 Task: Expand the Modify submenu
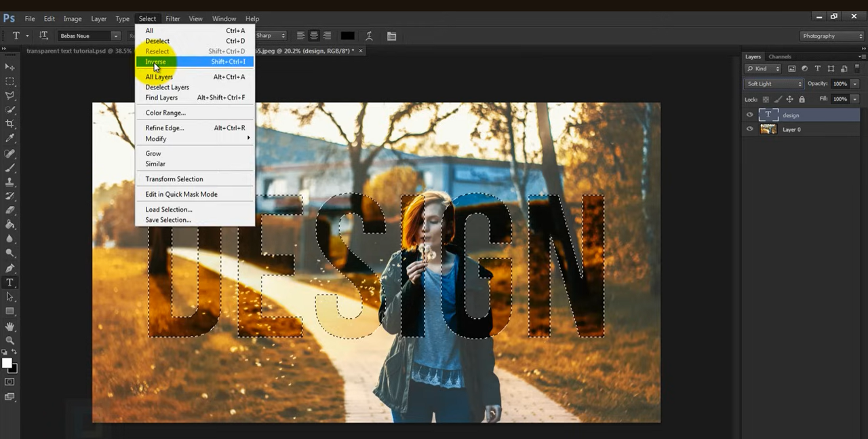(x=195, y=138)
